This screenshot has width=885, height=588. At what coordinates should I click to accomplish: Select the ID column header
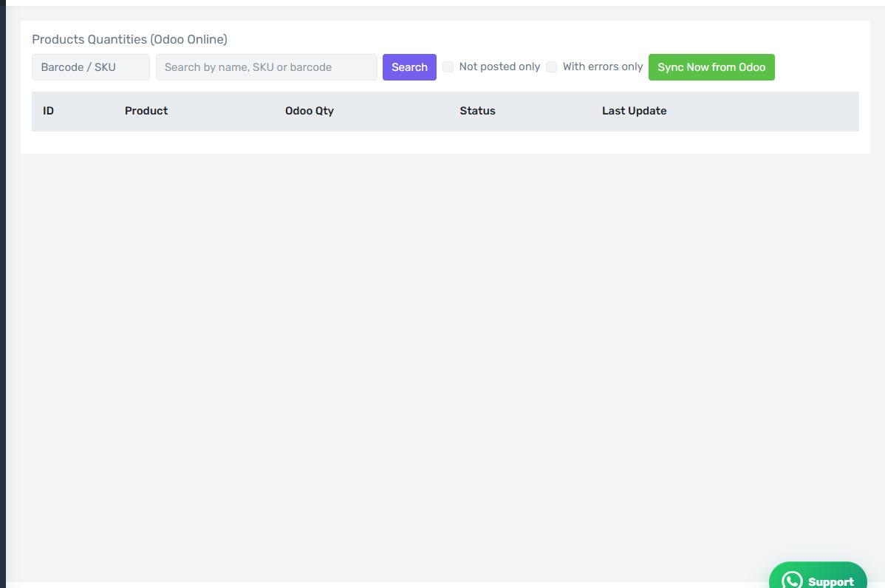(x=49, y=111)
